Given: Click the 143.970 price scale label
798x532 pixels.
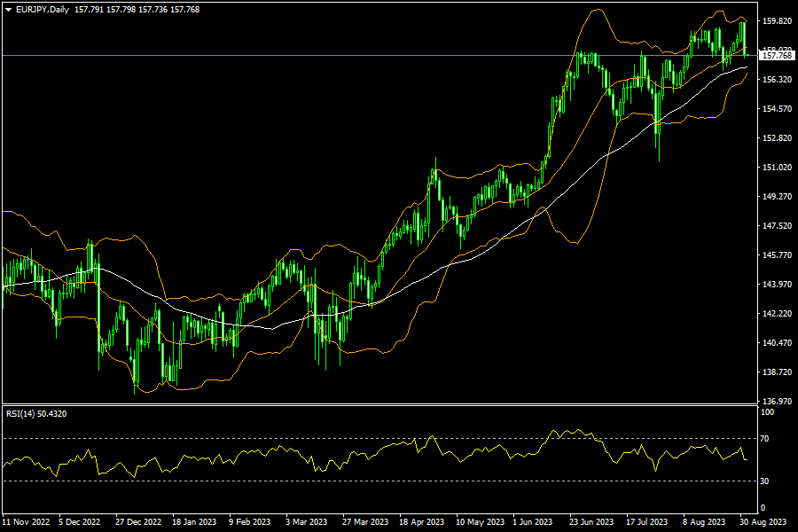Looking at the screenshot, I should click(777, 284).
